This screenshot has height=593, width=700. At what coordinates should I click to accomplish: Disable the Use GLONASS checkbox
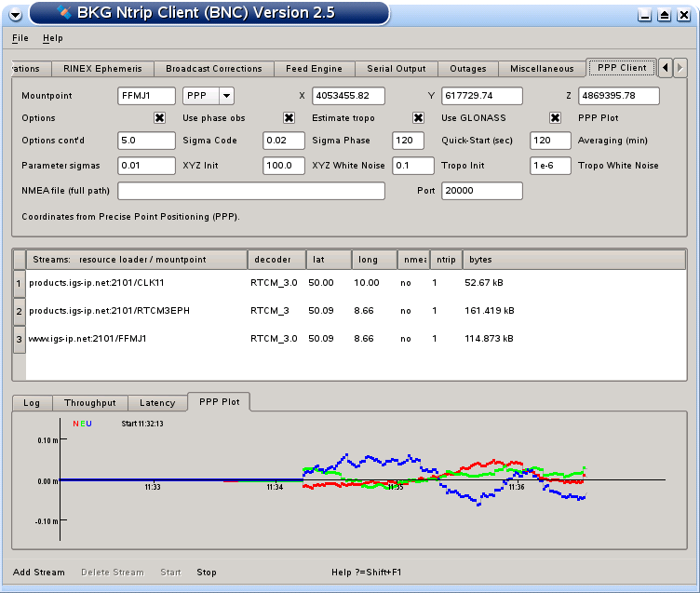(x=419, y=118)
